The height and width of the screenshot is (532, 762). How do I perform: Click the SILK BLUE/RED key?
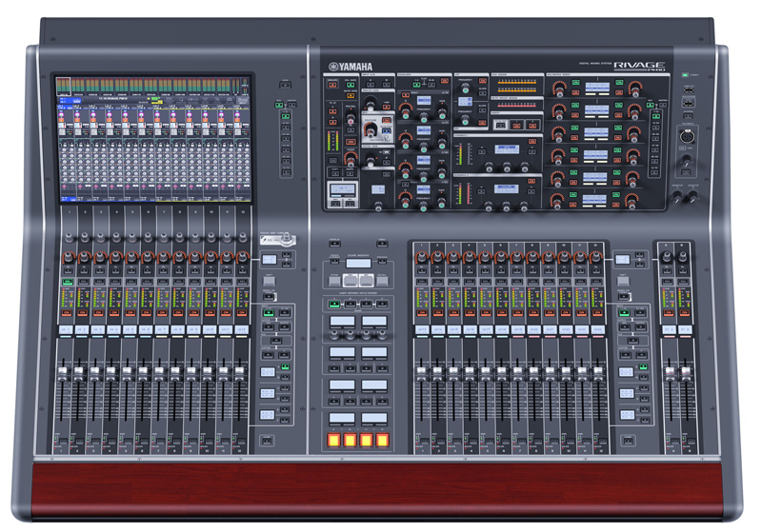[387, 131]
